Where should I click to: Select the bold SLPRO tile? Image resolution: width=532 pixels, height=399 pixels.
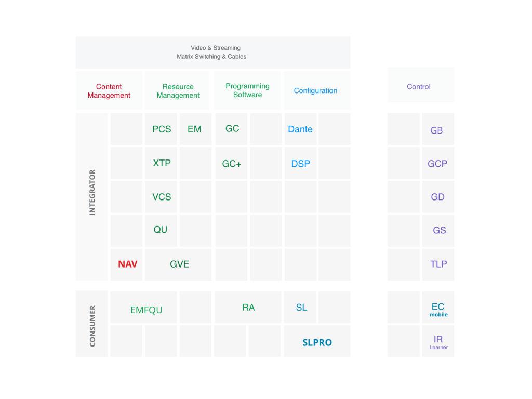[x=317, y=342]
